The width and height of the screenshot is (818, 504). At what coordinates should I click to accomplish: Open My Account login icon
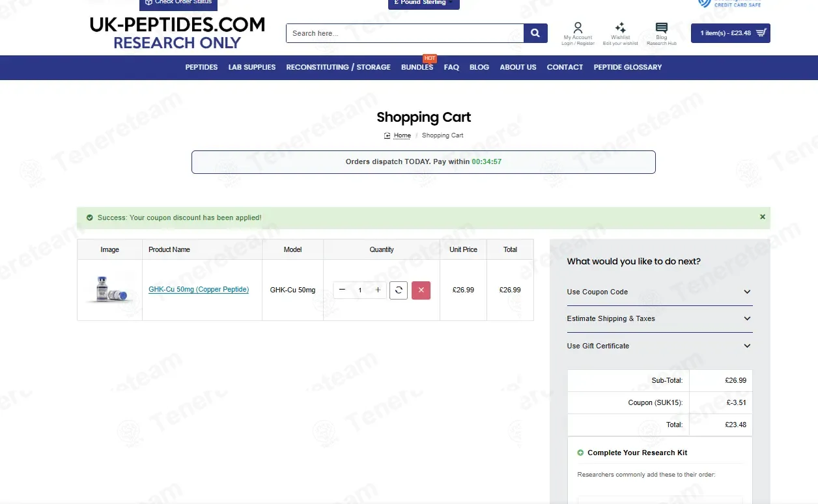578,33
